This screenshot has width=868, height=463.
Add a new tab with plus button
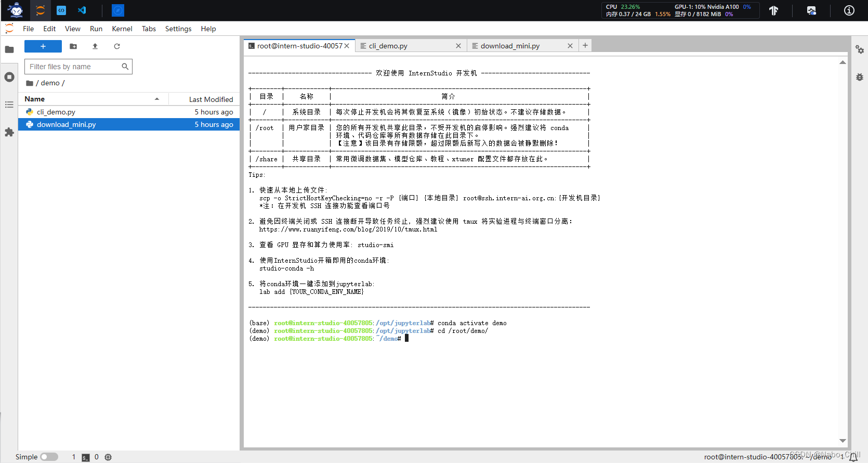pyautogui.click(x=585, y=45)
